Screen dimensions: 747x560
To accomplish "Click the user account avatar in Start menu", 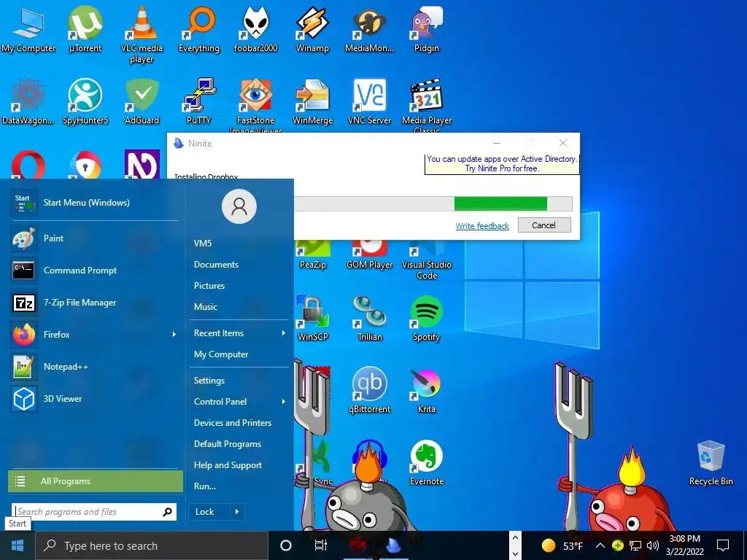I will coord(239,206).
